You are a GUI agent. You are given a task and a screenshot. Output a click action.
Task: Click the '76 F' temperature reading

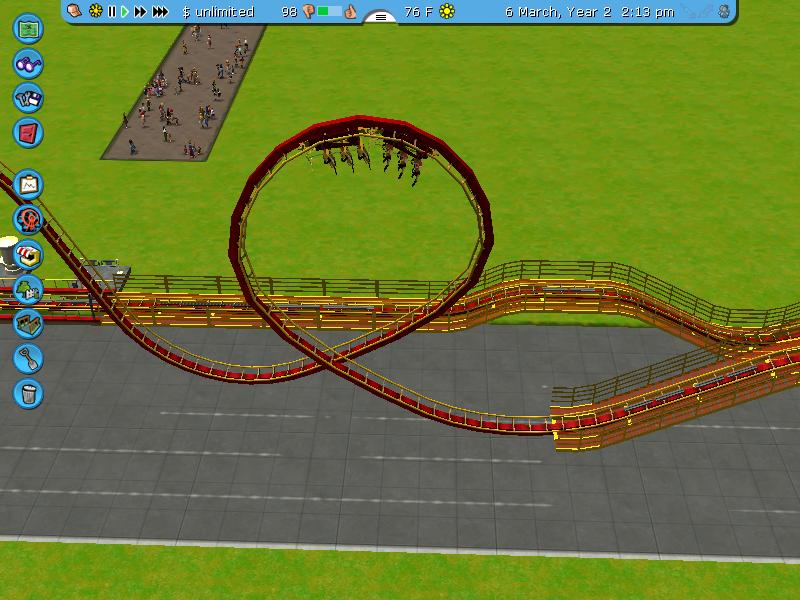click(x=418, y=12)
